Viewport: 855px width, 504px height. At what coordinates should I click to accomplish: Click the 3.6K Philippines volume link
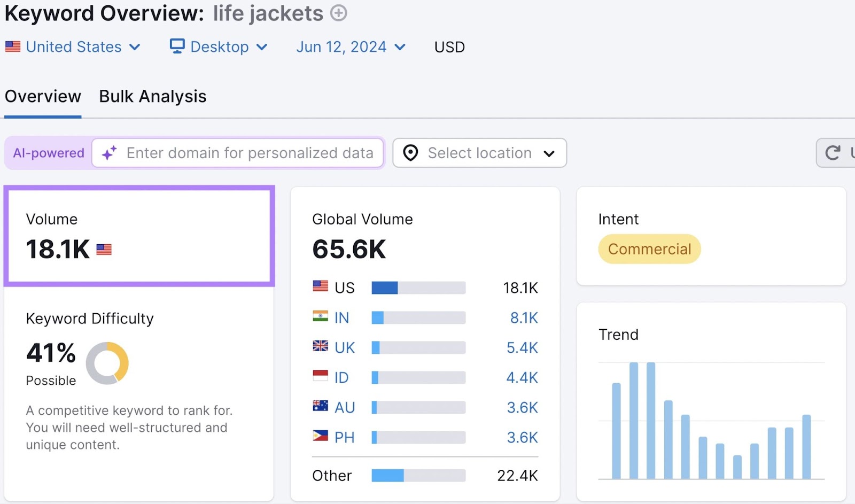[x=522, y=438]
